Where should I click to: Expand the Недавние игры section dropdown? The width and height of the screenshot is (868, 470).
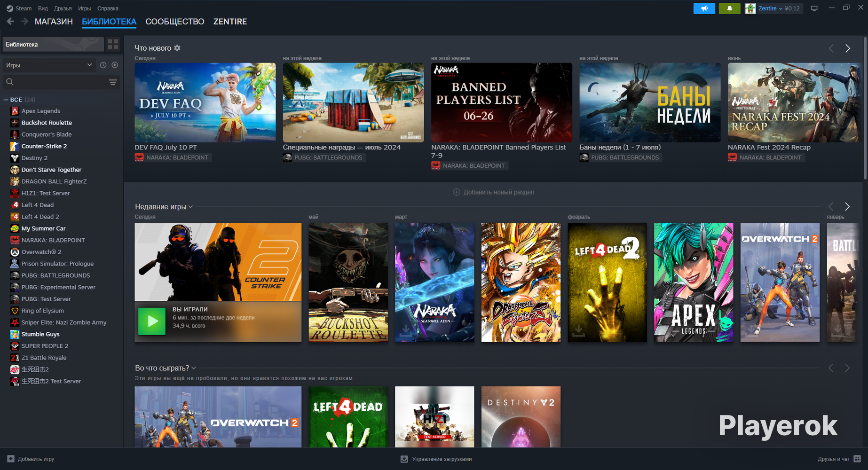pyautogui.click(x=190, y=207)
